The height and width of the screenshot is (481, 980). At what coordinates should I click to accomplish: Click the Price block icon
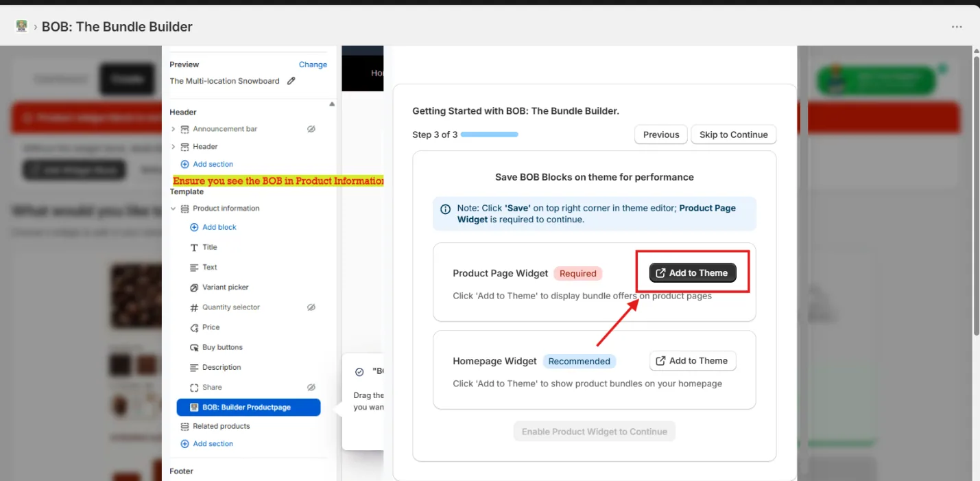pos(194,327)
